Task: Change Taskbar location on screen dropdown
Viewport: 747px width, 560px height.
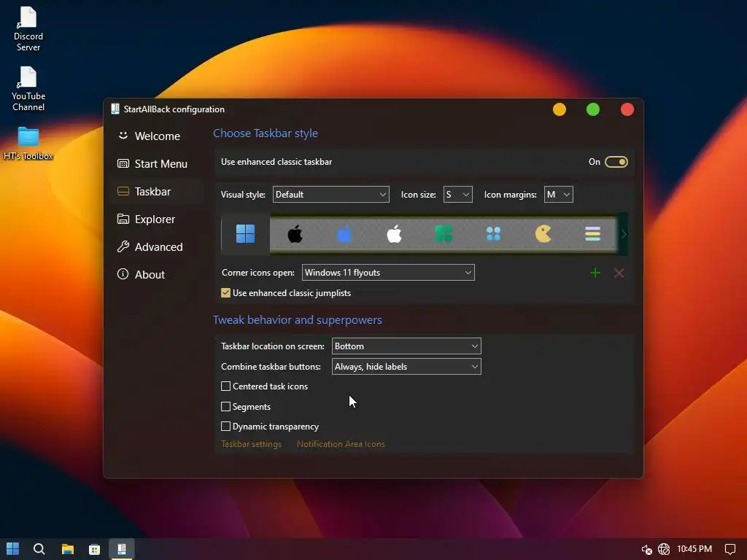Action: tap(406, 346)
